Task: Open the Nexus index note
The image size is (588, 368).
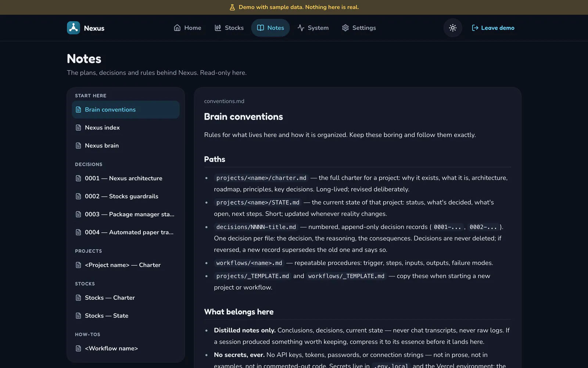Action: click(x=126, y=128)
